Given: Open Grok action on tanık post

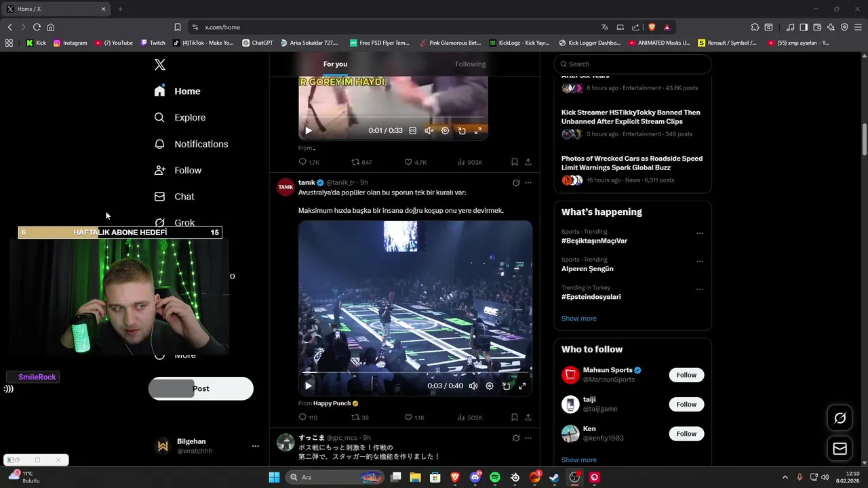Looking at the screenshot, I should [x=516, y=183].
